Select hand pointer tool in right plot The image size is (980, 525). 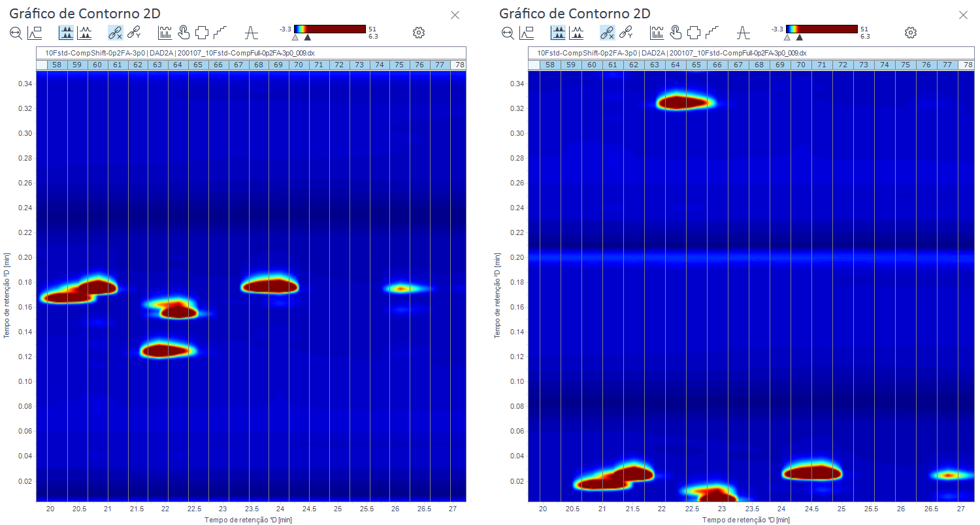pyautogui.click(x=676, y=32)
